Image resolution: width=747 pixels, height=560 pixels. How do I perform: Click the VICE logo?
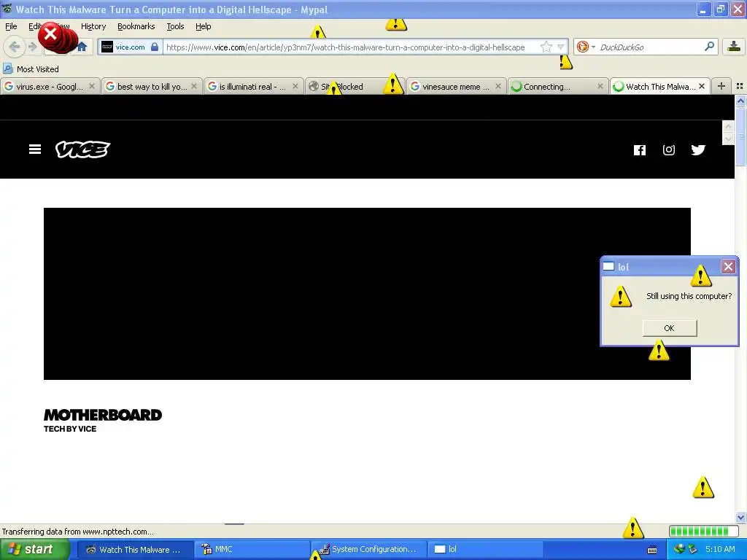tap(83, 149)
